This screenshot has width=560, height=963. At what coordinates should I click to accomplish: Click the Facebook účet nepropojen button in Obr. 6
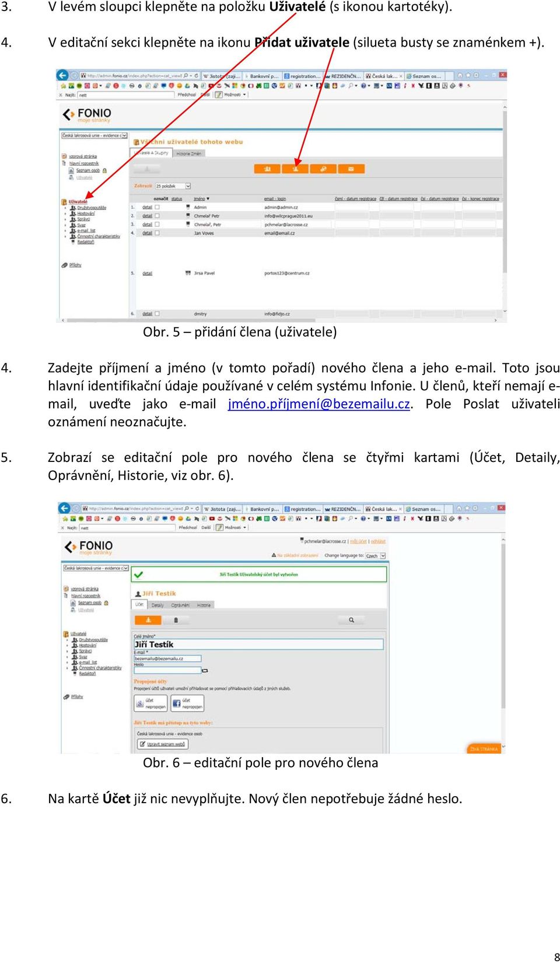(x=188, y=703)
